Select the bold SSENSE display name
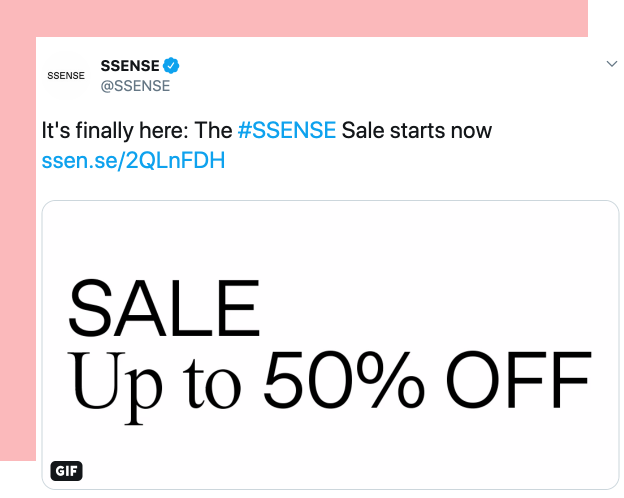 click(130, 66)
